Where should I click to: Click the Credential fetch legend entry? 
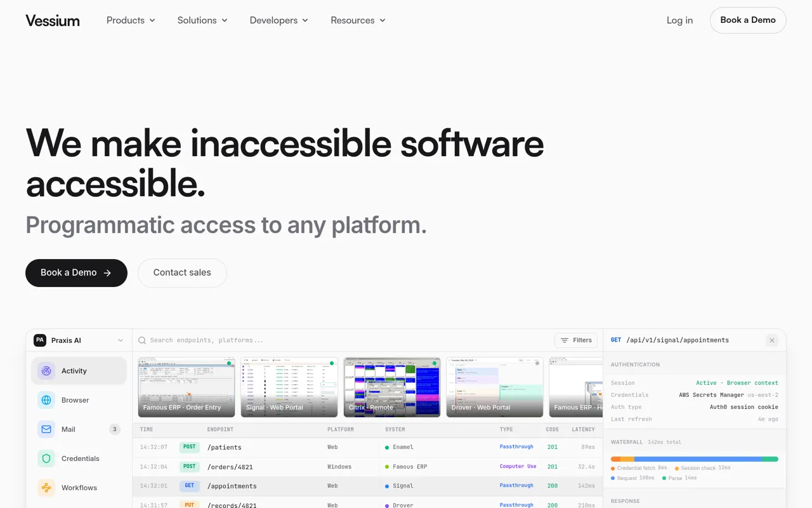coord(639,468)
